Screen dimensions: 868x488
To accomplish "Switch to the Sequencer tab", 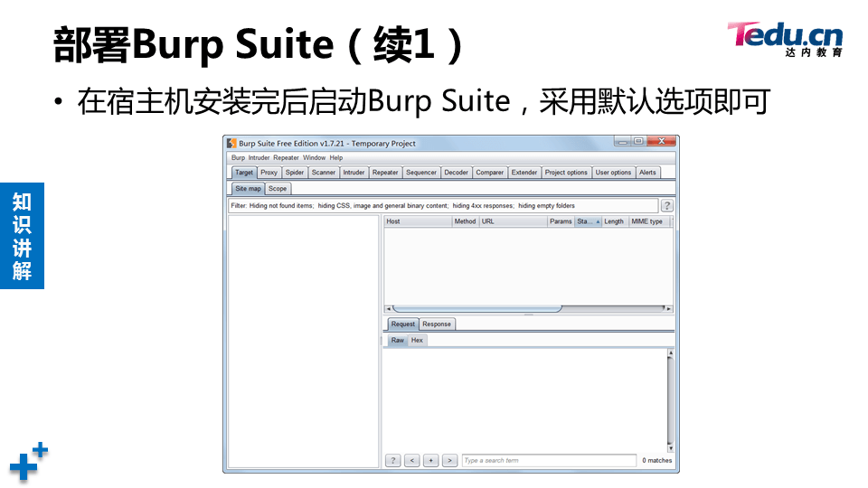I will pyautogui.click(x=421, y=173).
